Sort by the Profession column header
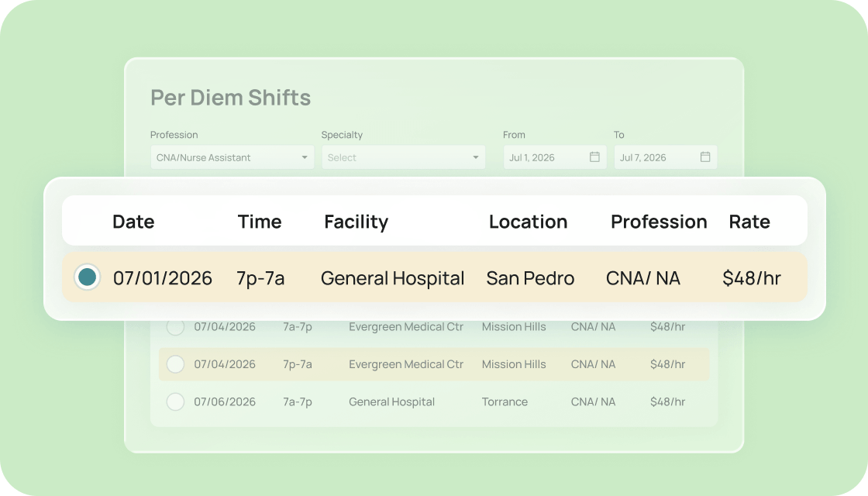The width and height of the screenshot is (868, 496). [659, 222]
